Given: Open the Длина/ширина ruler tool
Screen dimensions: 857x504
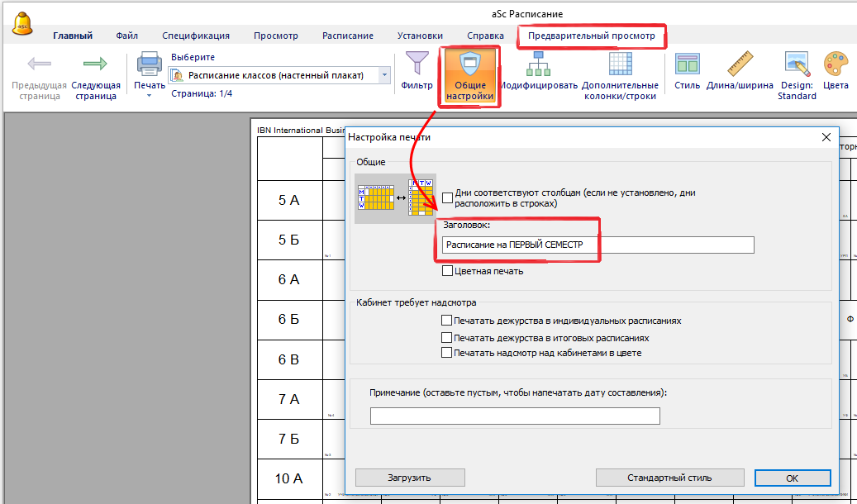Looking at the screenshot, I should pos(740,64).
